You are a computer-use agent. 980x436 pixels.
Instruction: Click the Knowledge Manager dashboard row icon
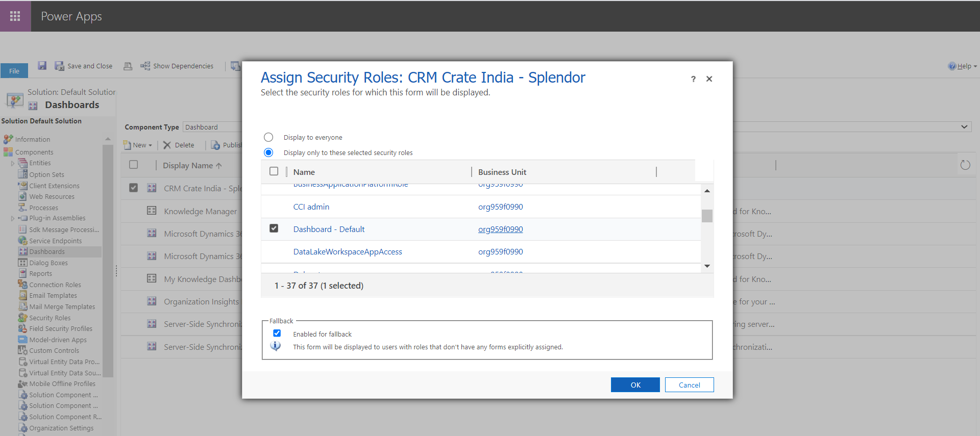(x=152, y=211)
